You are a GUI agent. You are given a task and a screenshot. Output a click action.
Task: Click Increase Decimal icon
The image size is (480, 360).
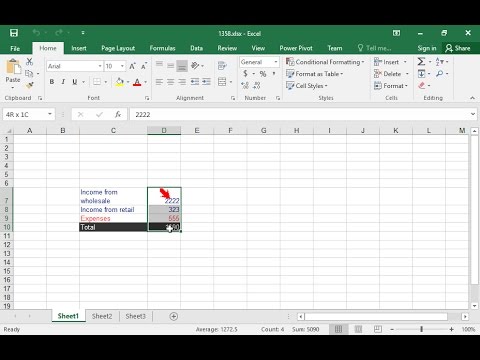pyautogui.click(x=245, y=86)
